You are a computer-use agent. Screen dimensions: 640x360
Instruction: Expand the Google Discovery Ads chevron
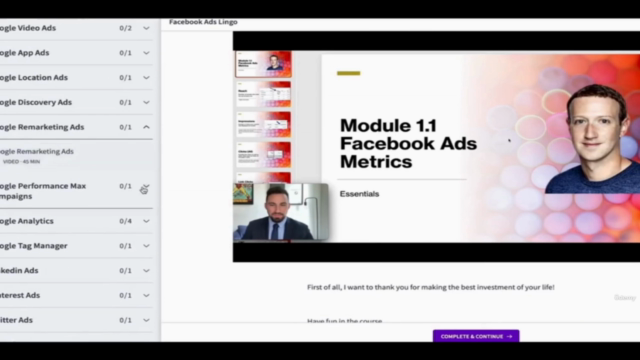click(146, 102)
